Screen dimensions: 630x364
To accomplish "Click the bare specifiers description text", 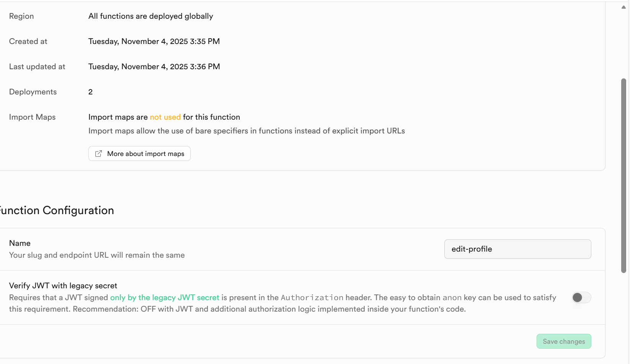I will 246,131.
